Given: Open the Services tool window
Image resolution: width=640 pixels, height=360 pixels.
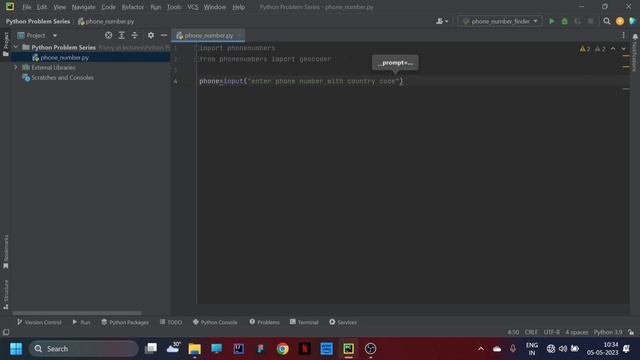Looking at the screenshot, I should click(x=343, y=322).
